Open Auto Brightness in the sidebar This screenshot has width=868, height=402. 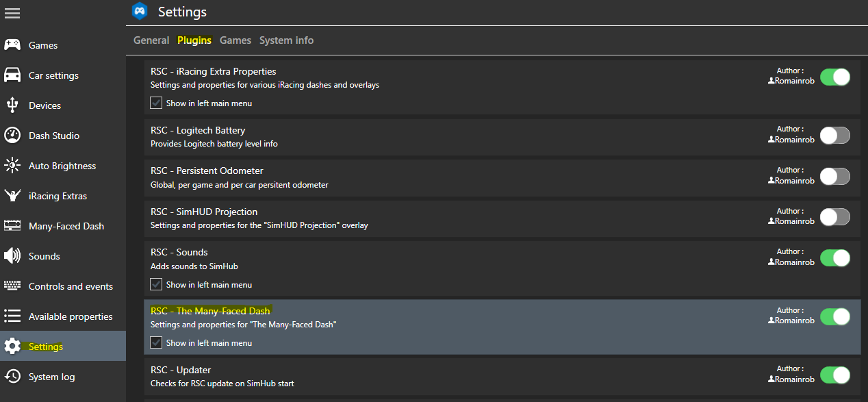[x=63, y=166]
